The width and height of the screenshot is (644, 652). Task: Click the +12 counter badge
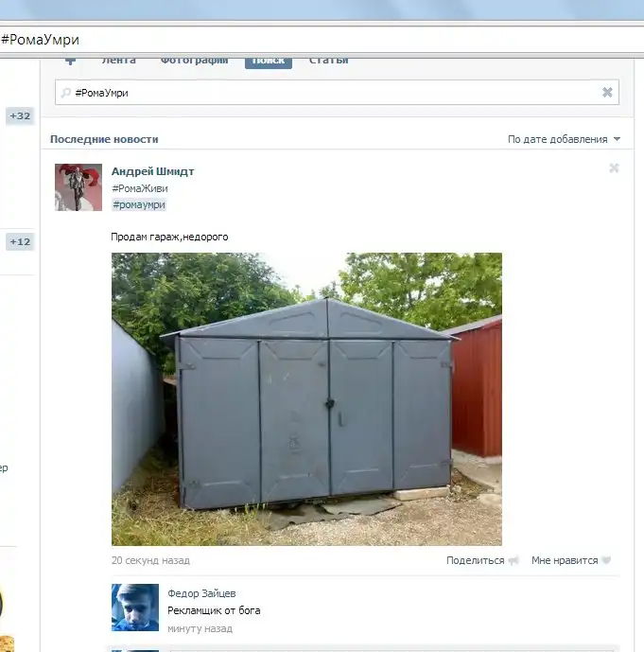20,242
